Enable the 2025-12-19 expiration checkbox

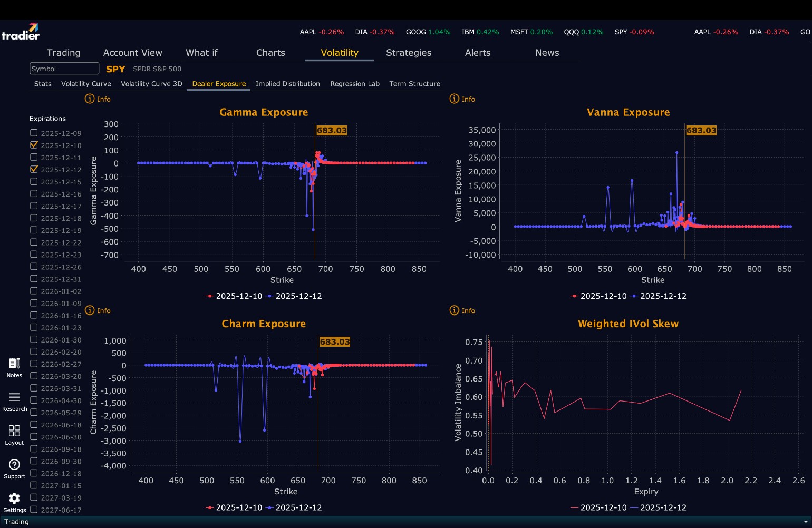tap(34, 230)
